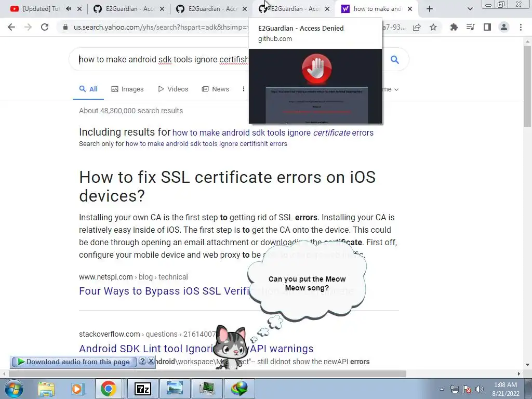
Task: Close the 'how to make and' Yahoo tab
Action: point(410,9)
